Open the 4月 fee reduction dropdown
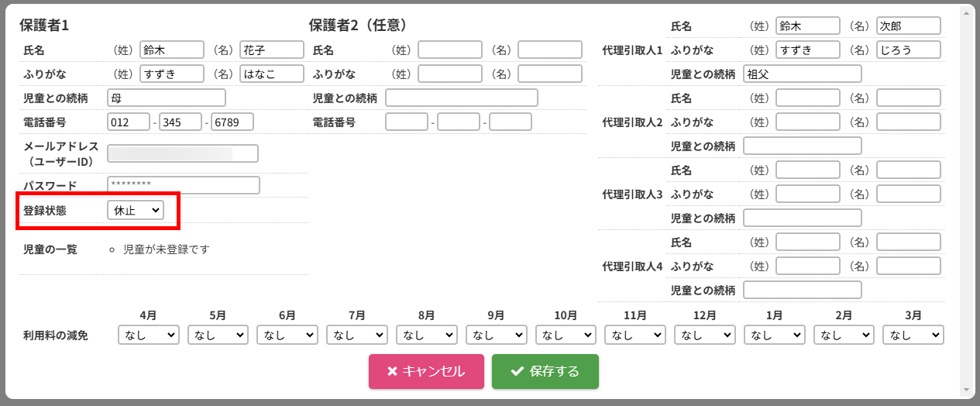The height and width of the screenshot is (406, 980). click(149, 335)
